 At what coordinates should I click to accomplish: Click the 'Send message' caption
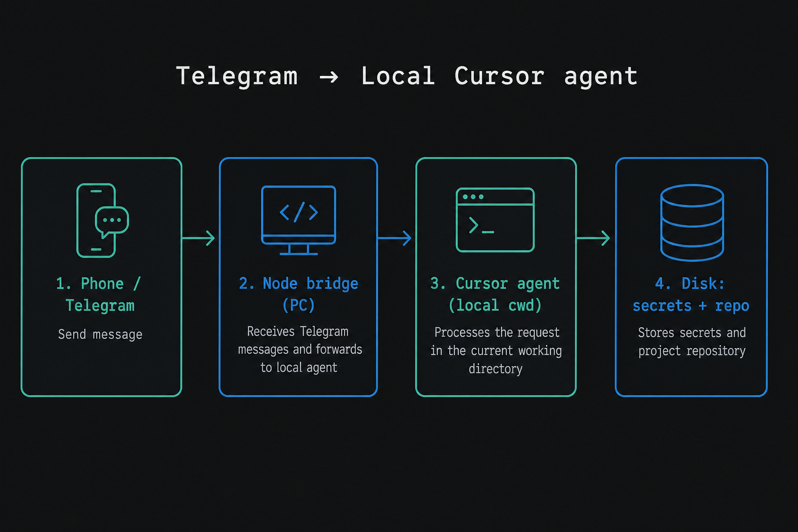100,334
